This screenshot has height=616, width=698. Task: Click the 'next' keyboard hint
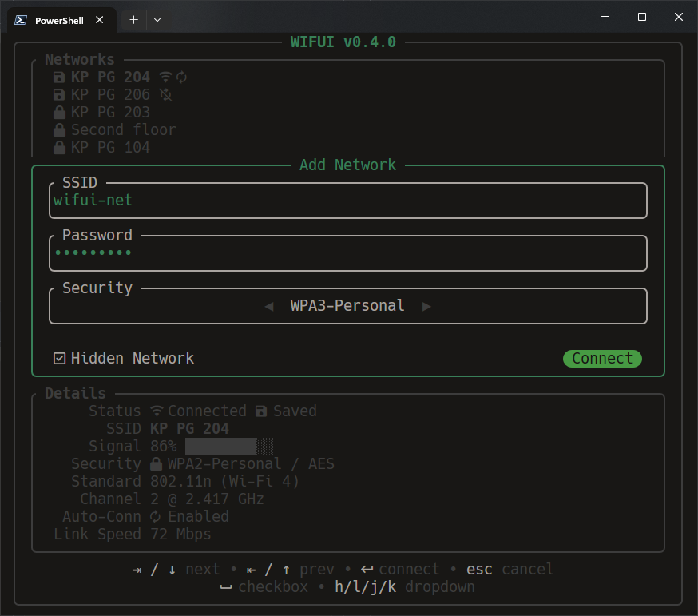click(x=203, y=569)
